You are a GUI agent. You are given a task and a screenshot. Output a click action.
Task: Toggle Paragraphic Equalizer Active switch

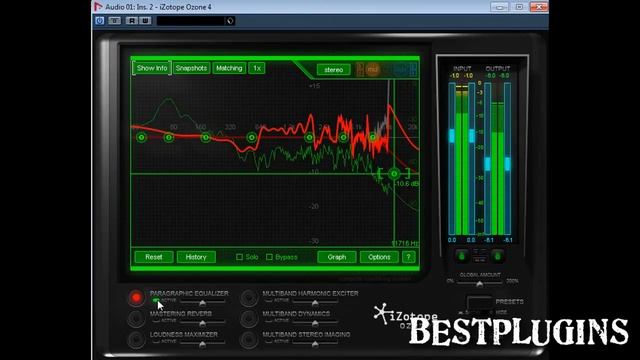tap(156, 300)
